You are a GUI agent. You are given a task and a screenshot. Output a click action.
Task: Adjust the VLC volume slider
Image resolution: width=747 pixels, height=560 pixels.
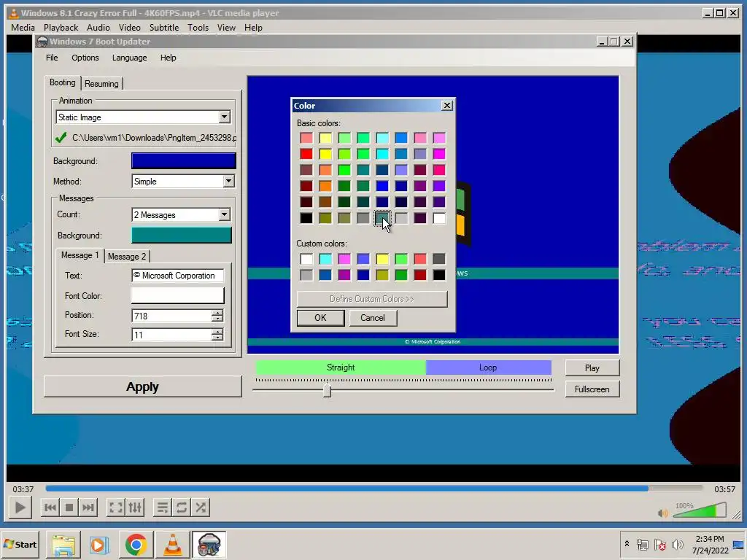click(700, 510)
